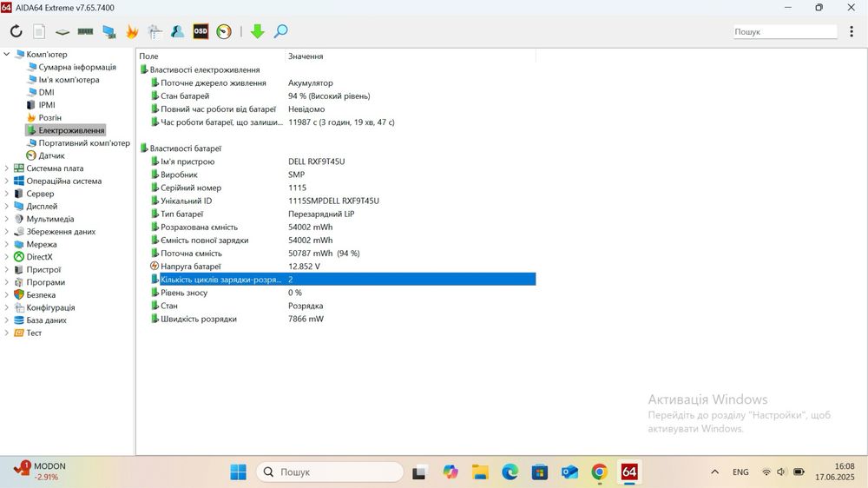Select the Пристрої tree item

click(43, 270)
